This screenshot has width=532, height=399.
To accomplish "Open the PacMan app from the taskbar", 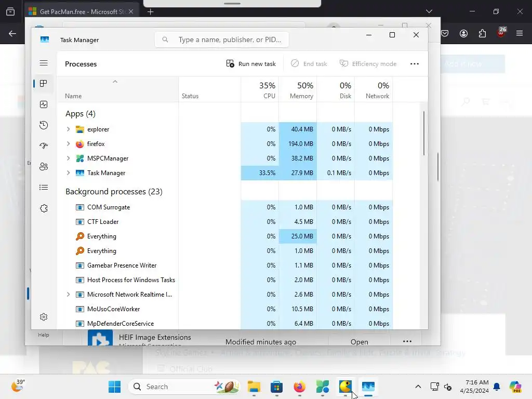I will coord(345,387).
